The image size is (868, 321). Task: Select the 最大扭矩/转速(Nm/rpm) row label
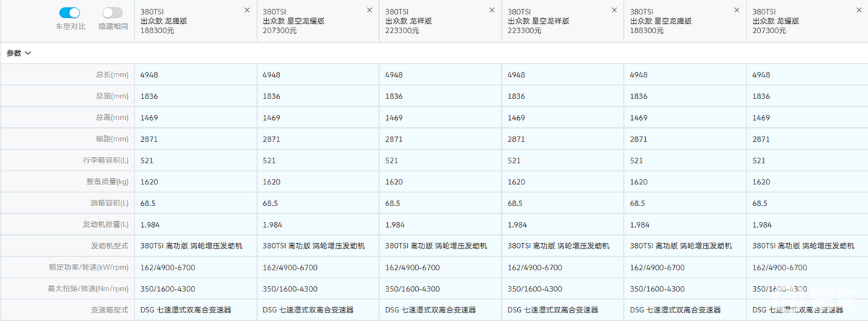pos(90,288)
